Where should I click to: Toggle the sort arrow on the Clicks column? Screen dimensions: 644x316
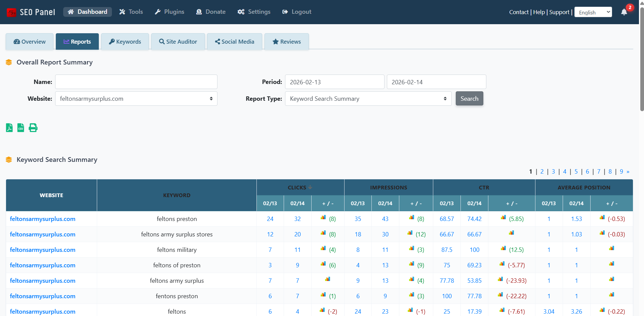pos(310,187)
